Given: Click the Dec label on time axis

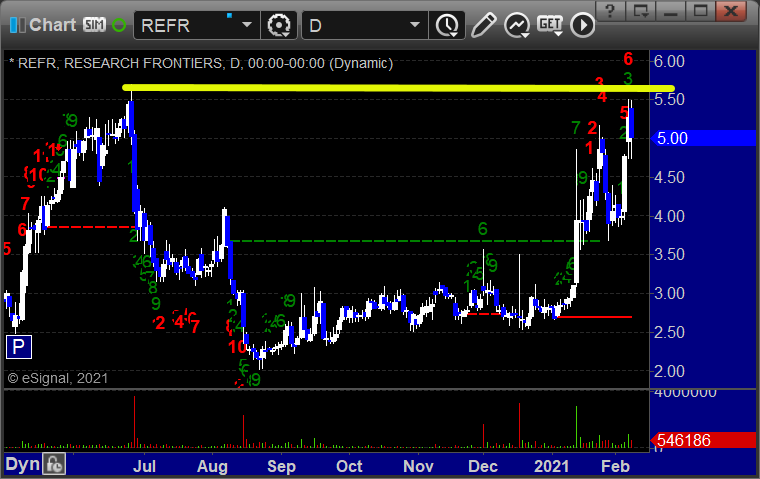Looking at the screenshot, I should pos(483,466).
